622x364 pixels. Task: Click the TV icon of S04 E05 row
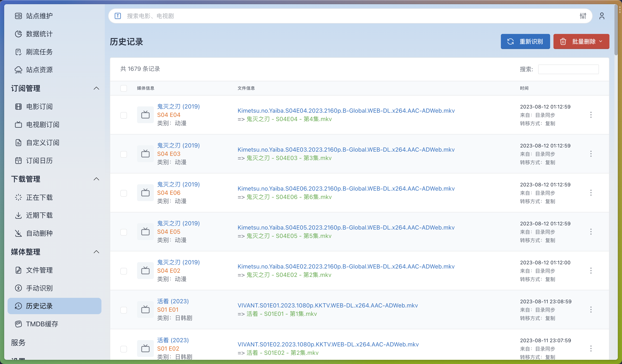pyautogui.click(x=145, y=232)
